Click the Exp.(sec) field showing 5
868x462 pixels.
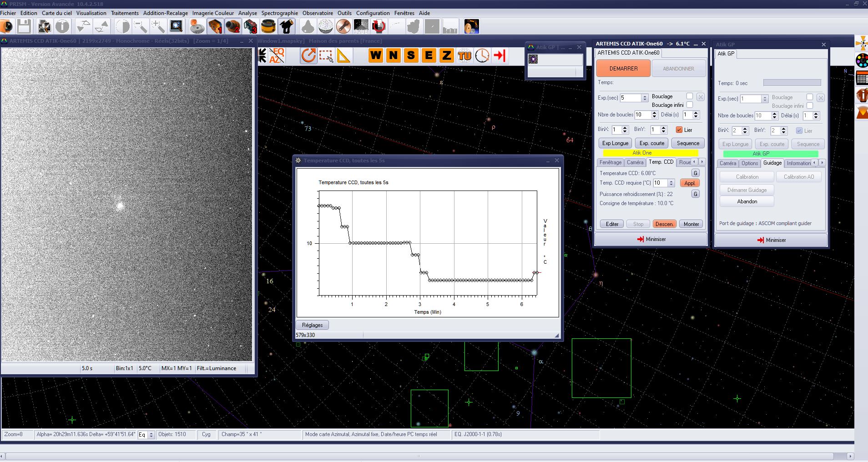(630, 98)
